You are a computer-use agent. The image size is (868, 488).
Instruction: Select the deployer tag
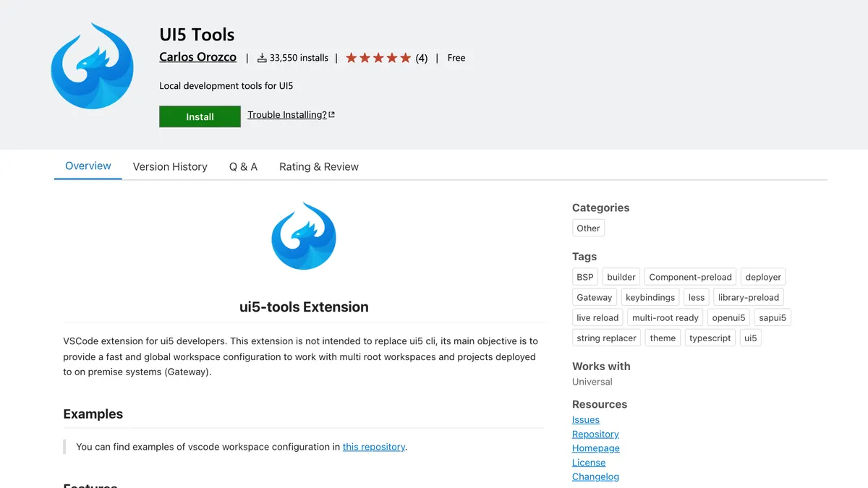click(763, 277)
